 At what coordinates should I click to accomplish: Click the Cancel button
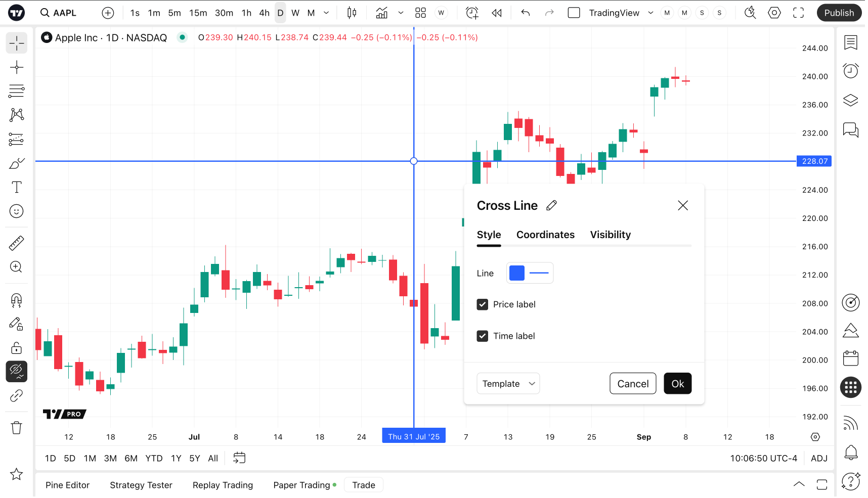pos(634,384)
